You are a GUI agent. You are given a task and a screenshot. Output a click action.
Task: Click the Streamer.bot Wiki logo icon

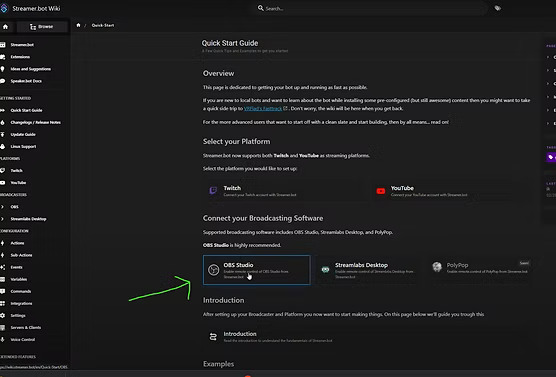[x=4, y=8]
